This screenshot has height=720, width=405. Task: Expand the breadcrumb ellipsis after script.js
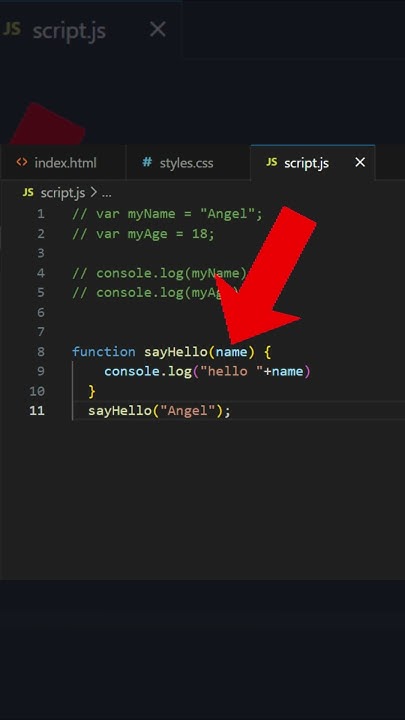(x=107, y=193)
